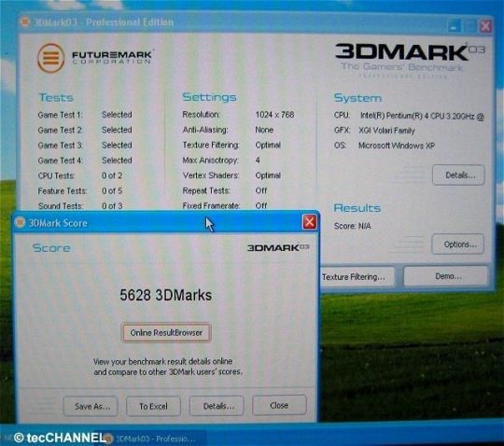
Task: Click the Sound Tests 0 of 3 value
Action: (x=112, y=206)
